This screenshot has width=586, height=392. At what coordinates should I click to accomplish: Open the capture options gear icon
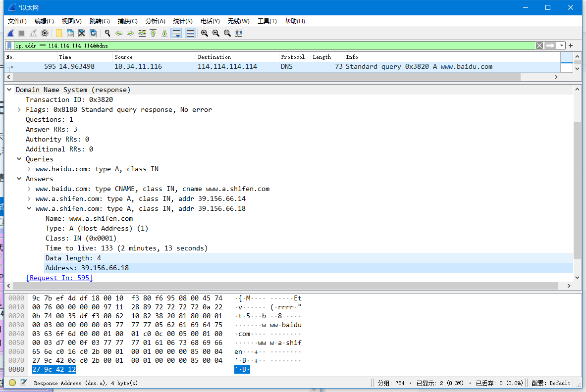[x=45, y=33]
